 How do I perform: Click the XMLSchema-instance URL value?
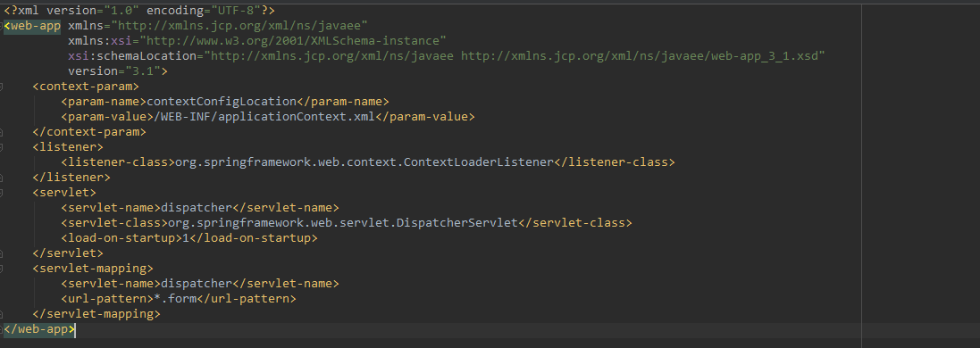point(293,41)
